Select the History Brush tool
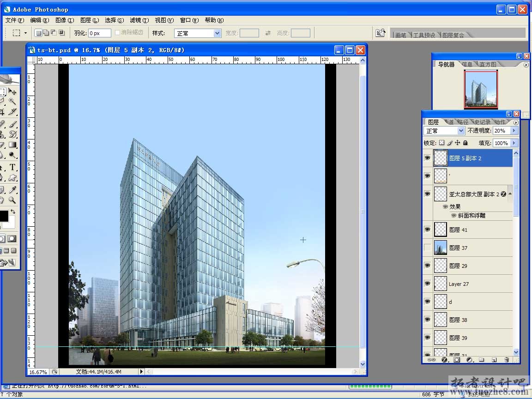The width and height of the screenshot is (532, 399). pos(12,134)
